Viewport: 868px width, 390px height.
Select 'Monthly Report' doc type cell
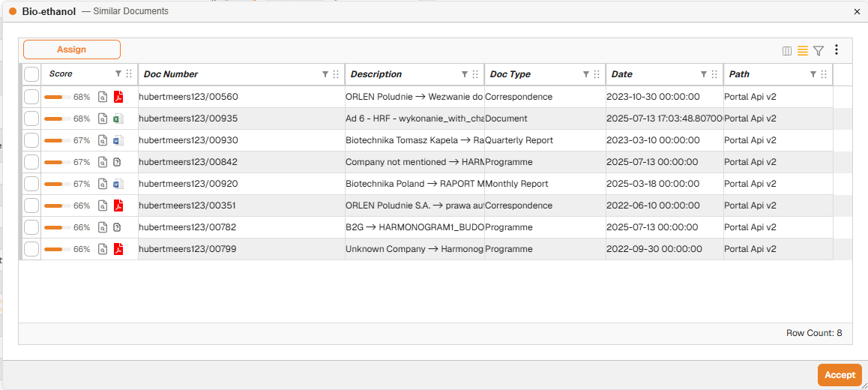point(545,184)
